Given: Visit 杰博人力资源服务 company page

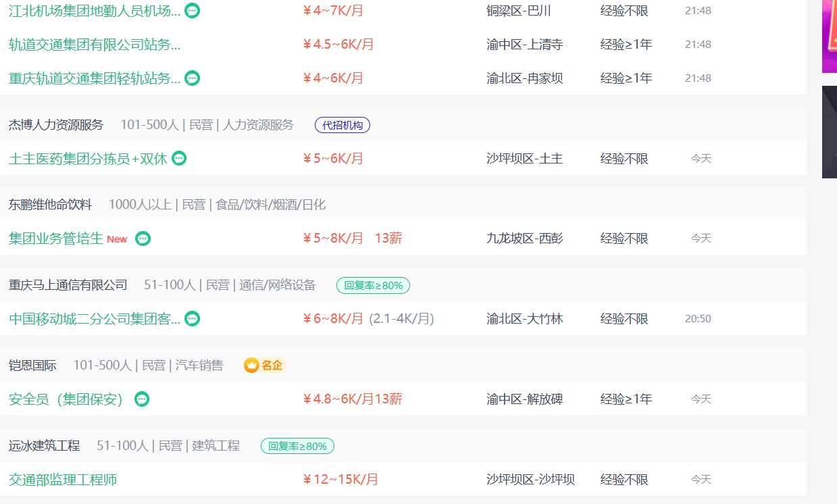Looking at the screenshot, I should coord(56,125).
